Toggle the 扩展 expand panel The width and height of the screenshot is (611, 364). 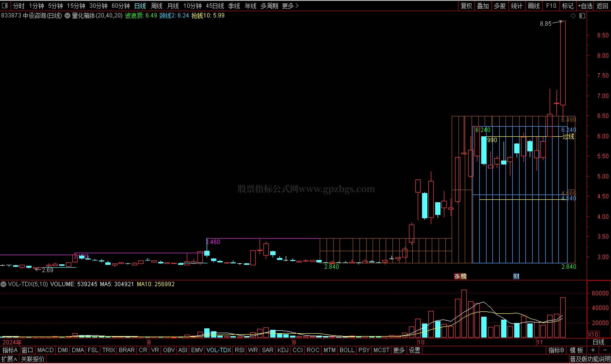(x=9, y=359)
